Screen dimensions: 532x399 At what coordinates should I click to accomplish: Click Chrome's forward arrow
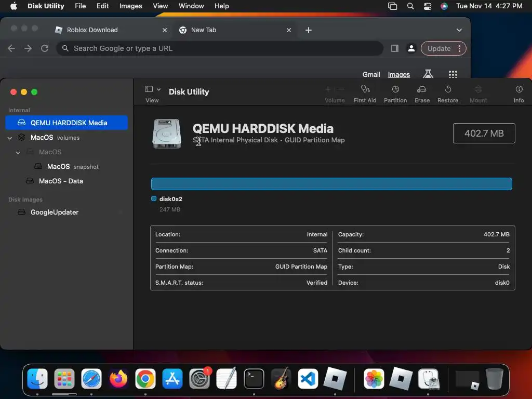tap(28, 48)
